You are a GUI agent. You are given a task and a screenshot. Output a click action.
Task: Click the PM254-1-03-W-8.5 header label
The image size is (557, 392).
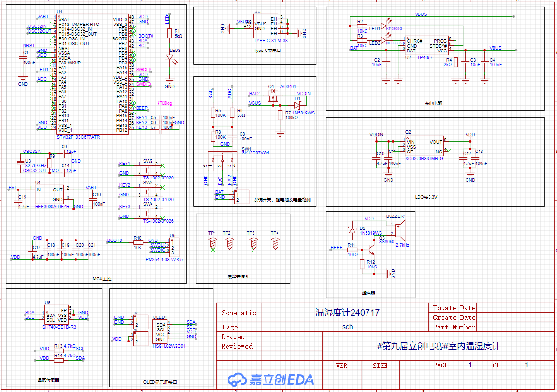coord(164,260)
